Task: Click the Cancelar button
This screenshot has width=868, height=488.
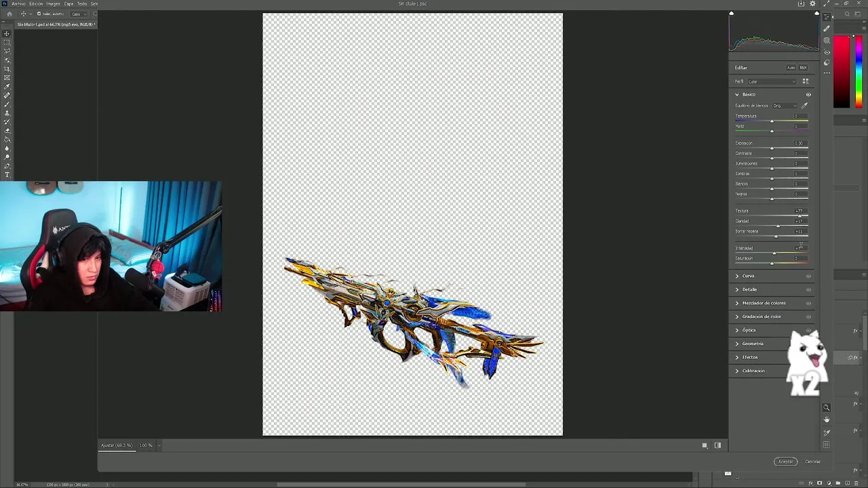Action: (813, 462)
